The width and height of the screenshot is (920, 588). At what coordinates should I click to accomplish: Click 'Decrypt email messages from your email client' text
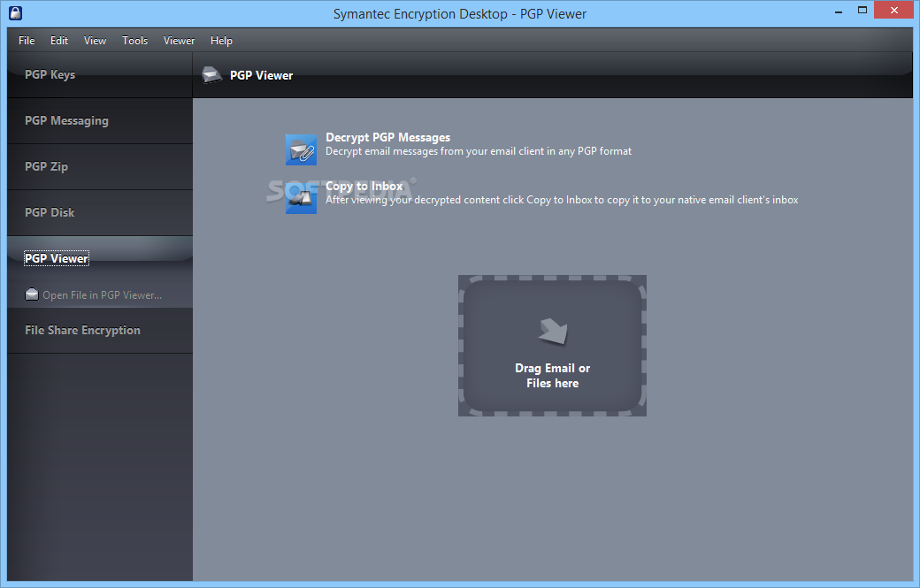click(479, 151)
